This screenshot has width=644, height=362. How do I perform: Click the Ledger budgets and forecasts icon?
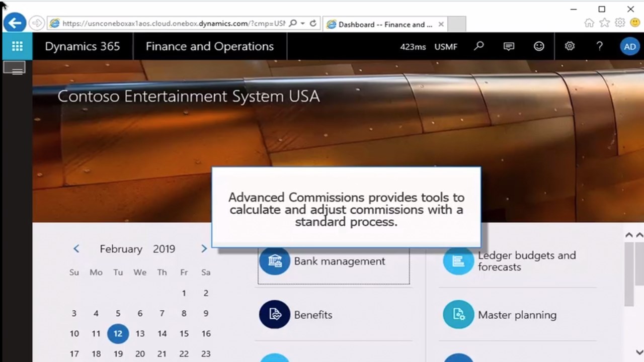click(x=458, y=261)
